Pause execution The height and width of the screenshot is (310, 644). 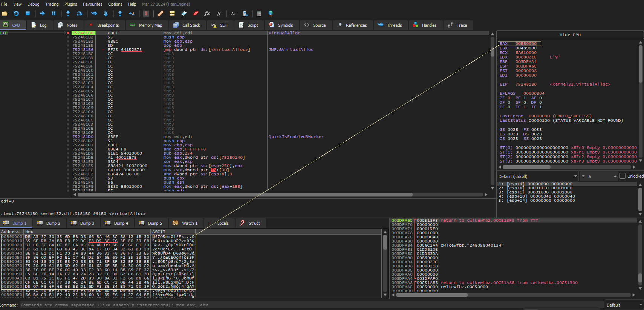[54, 14]
